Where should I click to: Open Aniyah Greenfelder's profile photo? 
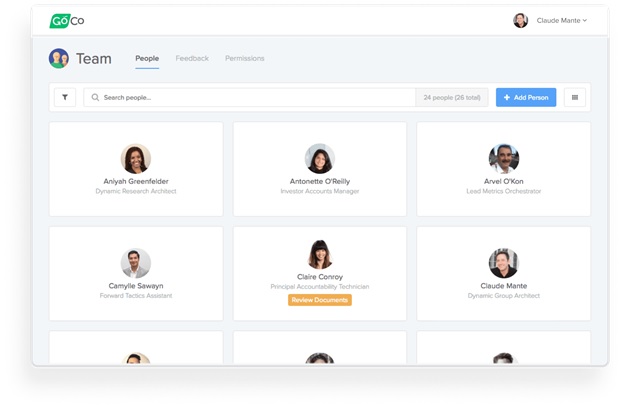[136, 159]
